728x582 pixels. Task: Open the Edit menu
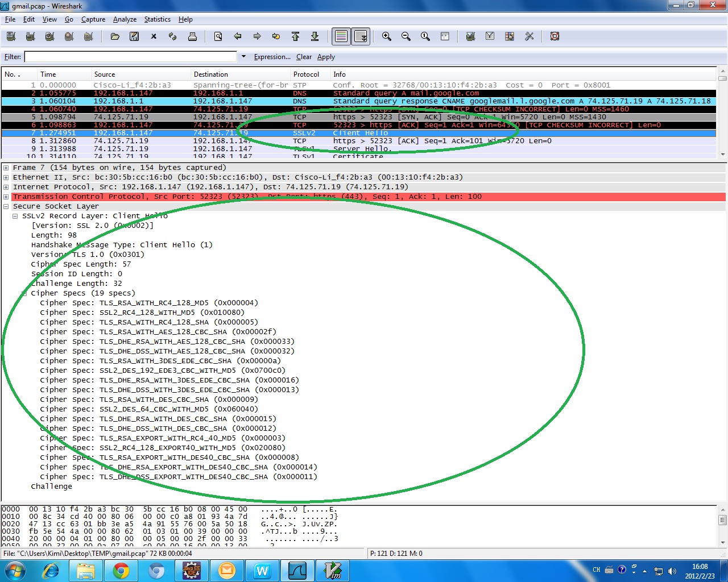click(29, 19)
